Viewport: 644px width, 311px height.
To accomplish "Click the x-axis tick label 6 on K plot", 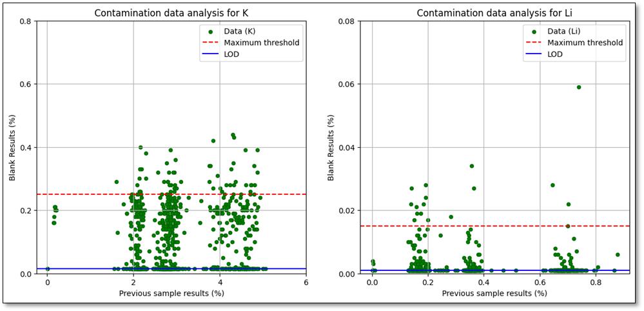I will (x=306, y=283).
